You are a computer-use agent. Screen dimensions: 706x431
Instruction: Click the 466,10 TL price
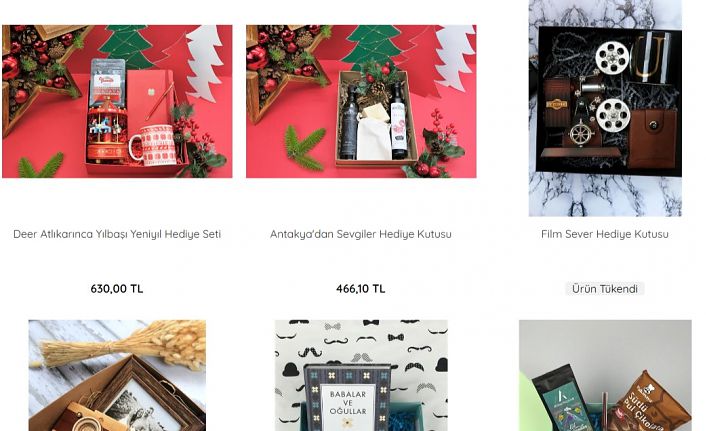(361, 289)
